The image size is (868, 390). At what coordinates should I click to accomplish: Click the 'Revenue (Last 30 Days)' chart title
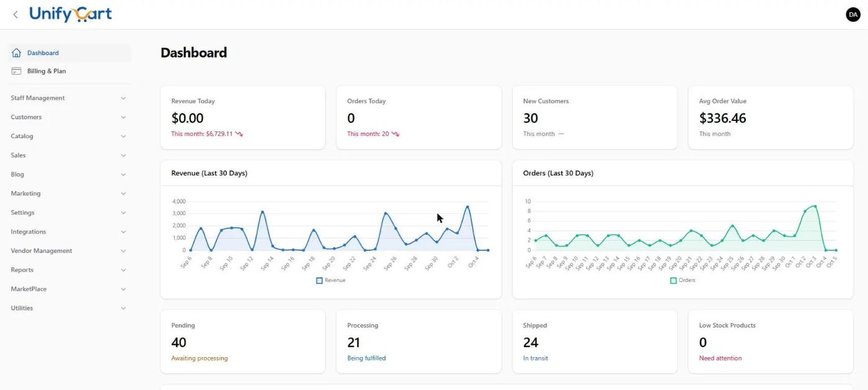pyautogui.click(x=210, y=174)
